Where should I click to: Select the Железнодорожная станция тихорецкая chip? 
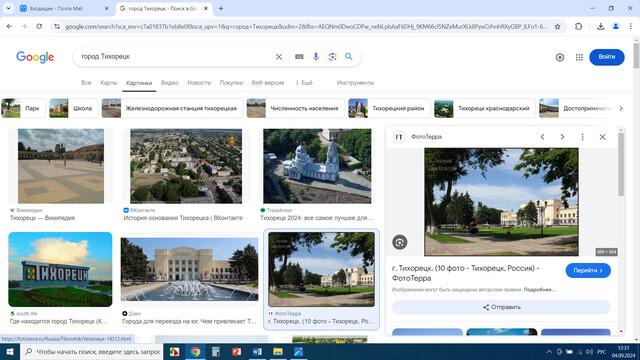tap(172, 108)
